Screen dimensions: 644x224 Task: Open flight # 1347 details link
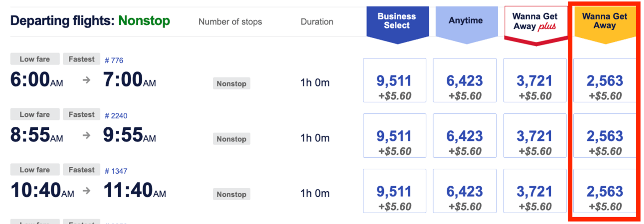(116, 171)
